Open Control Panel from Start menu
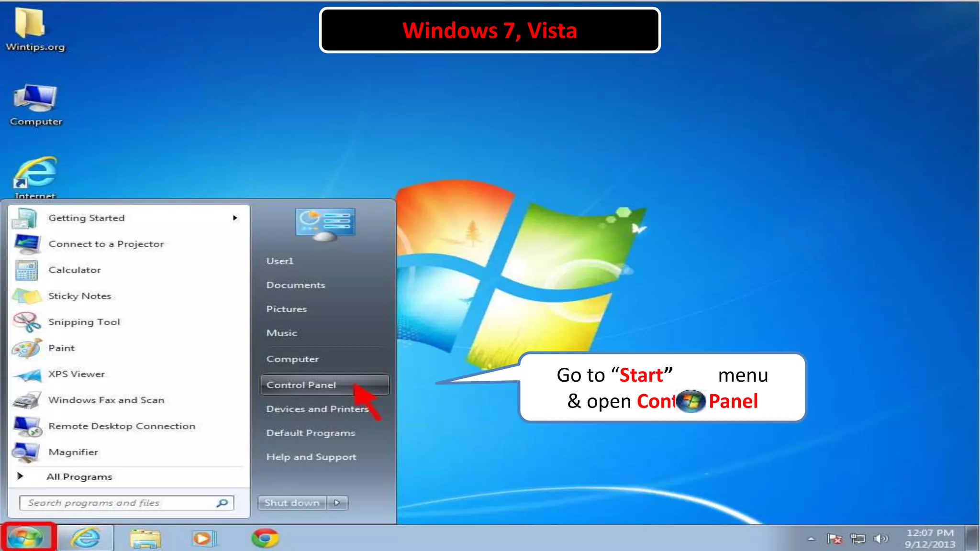Image resolution: width=980 pixels, height=551 pixels. click(x=301, y=385)
